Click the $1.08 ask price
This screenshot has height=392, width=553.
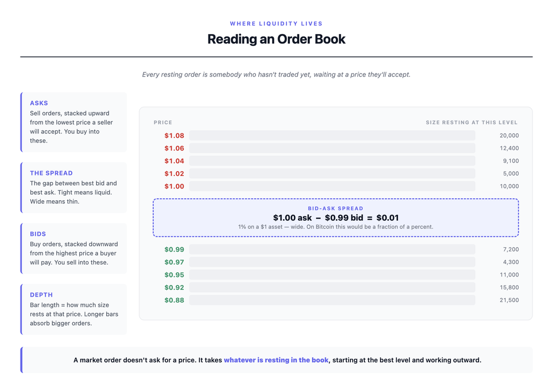(x=174, y=136)
